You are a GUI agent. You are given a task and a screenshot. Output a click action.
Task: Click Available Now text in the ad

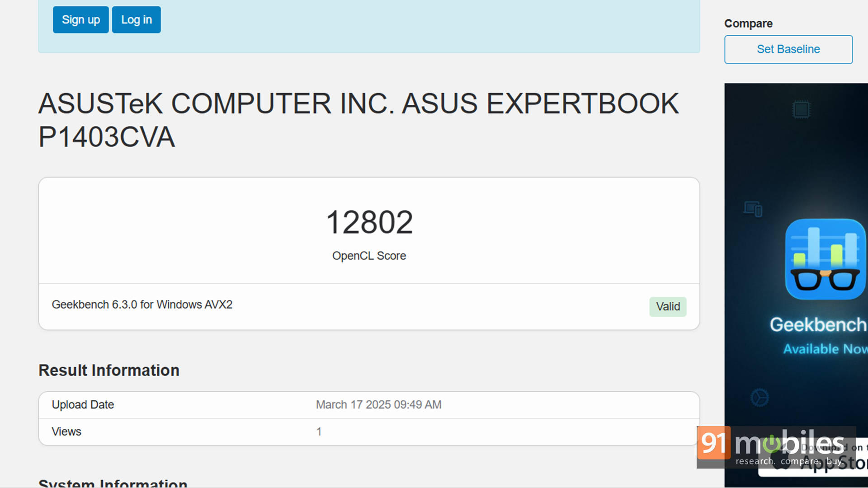(x=825, y=349)
